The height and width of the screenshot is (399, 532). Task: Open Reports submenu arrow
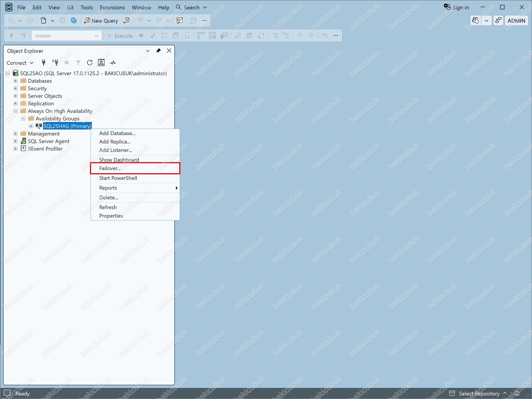tap(177, 188)
